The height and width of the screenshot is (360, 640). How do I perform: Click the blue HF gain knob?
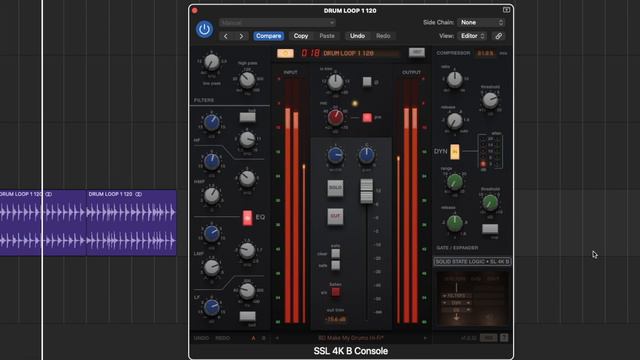click(211, 122)
